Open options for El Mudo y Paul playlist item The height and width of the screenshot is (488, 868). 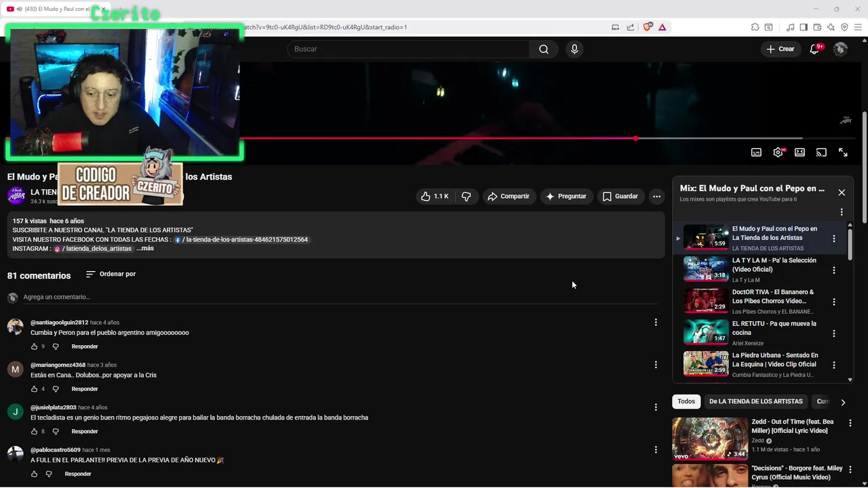tap(834, 239)
